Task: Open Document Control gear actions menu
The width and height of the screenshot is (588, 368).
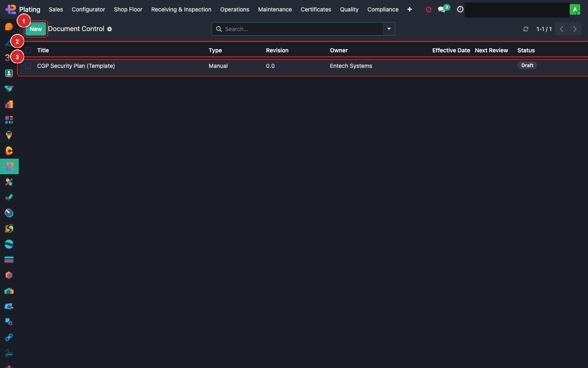Action: point(109,29)
